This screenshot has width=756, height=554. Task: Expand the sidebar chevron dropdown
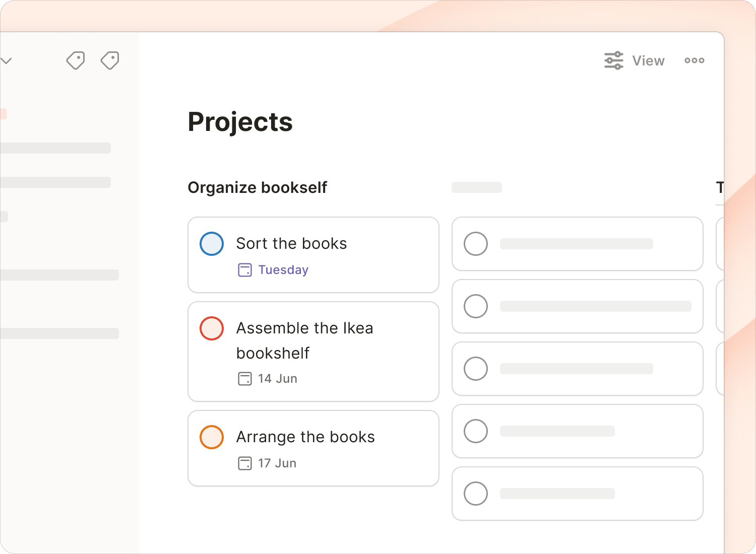click(x=6, y=61)
